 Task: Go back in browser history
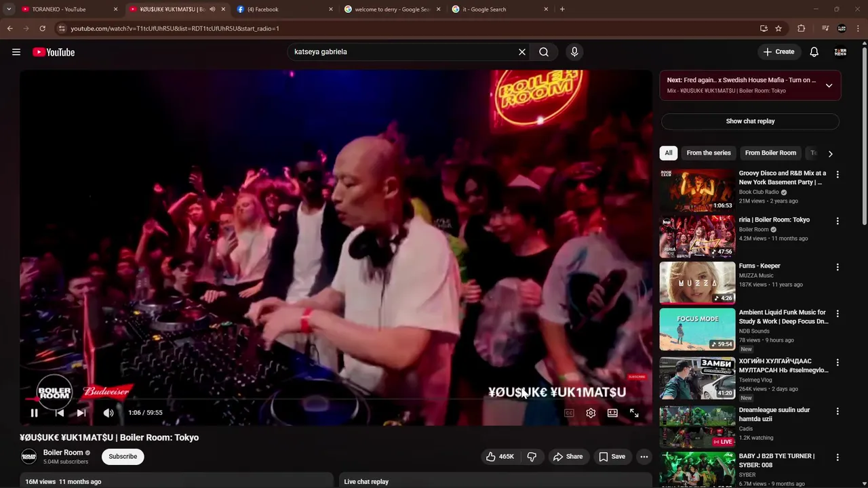coord(10,28)
